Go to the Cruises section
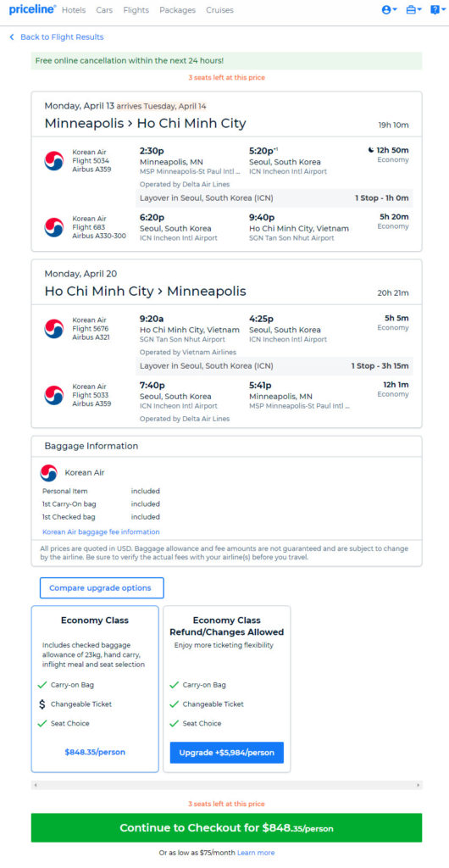This screenshot has width=449, height=868. point(219,10)
